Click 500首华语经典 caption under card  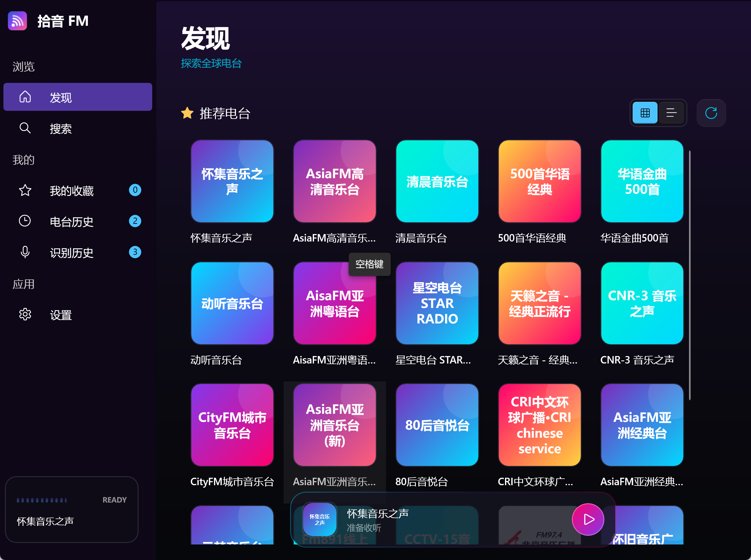(532, 238)
